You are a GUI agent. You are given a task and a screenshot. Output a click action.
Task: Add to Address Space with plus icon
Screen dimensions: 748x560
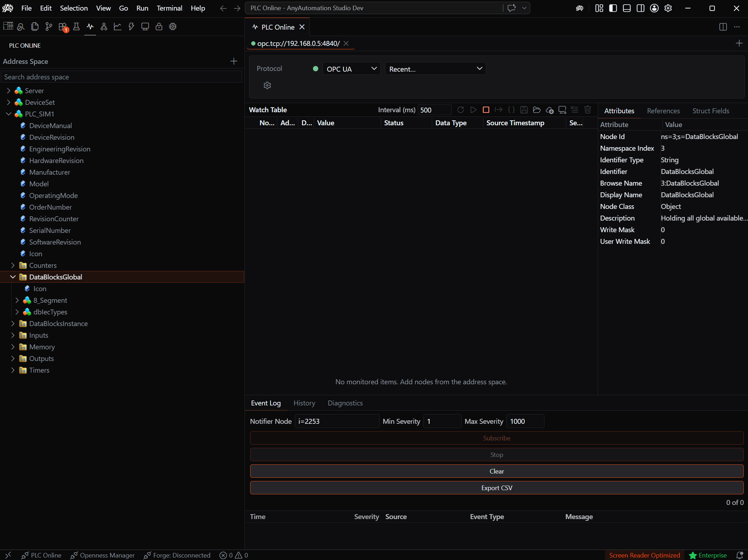coord(234,61)
